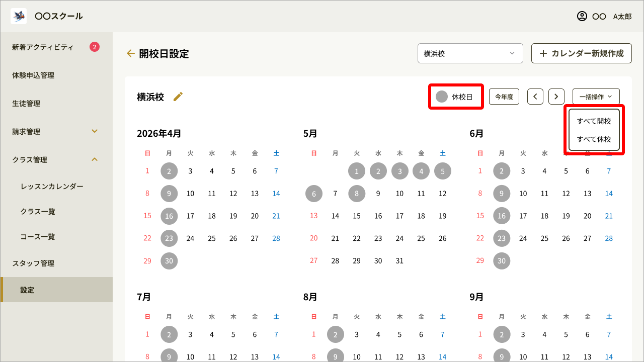The width and height of the screenshot is (644, 362).
Task: Go to next period with right chevron
Action: [556, 97]
